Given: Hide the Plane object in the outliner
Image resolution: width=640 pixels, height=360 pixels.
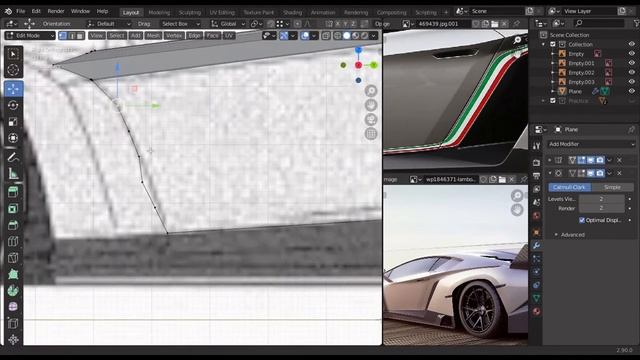Looking at the screenshot, I should click(x=631, y=91).
